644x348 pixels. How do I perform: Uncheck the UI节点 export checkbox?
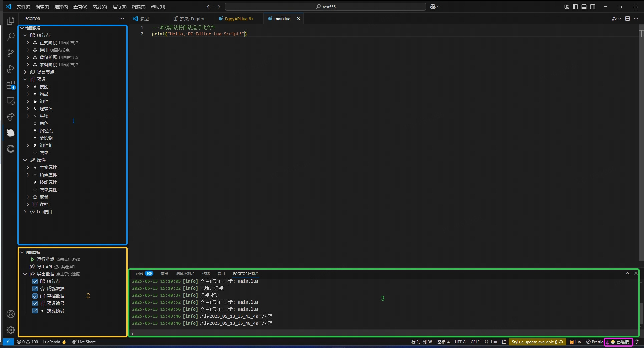pyautogui.click(x=35, y=281)
